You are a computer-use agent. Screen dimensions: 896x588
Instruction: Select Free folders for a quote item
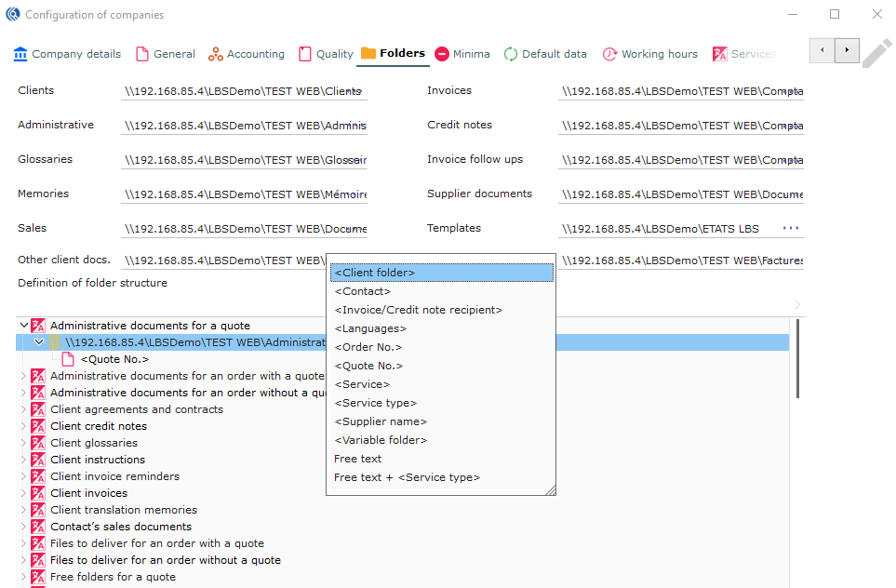coord(113,577)
